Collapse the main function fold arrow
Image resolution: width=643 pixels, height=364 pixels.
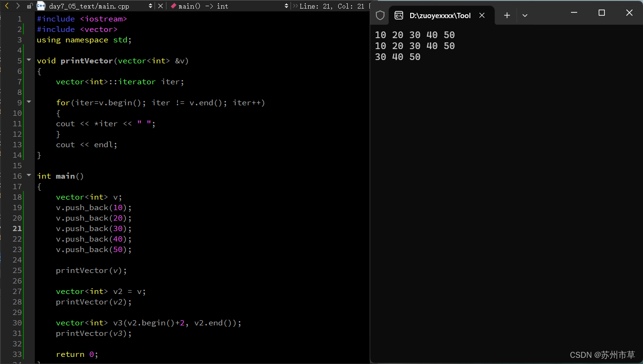click(29, 175)
